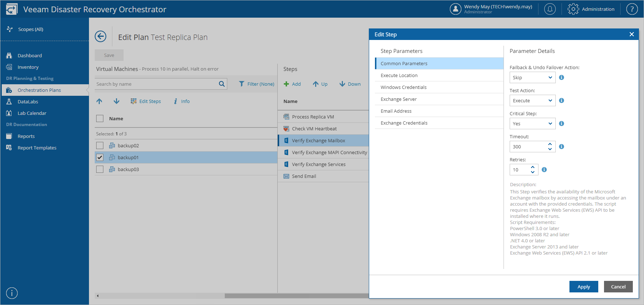Select Verify Exchange MAPI Connectivity step
The image size is (644, 305).
tap(323, 152)
